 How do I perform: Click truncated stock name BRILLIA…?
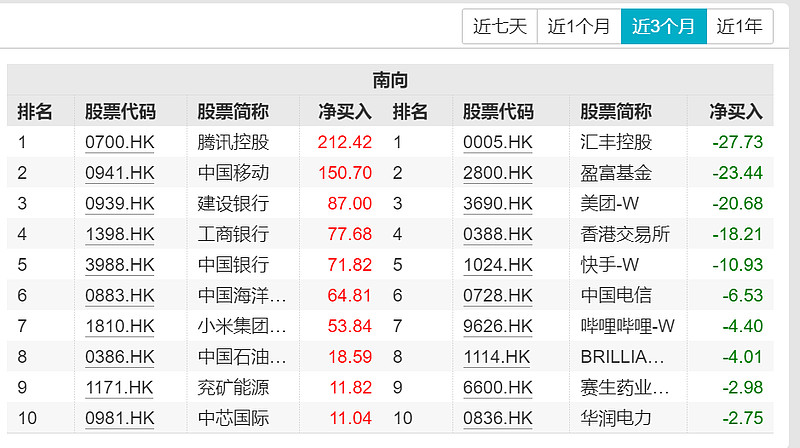pyautogui.click(x=622, y=356)
